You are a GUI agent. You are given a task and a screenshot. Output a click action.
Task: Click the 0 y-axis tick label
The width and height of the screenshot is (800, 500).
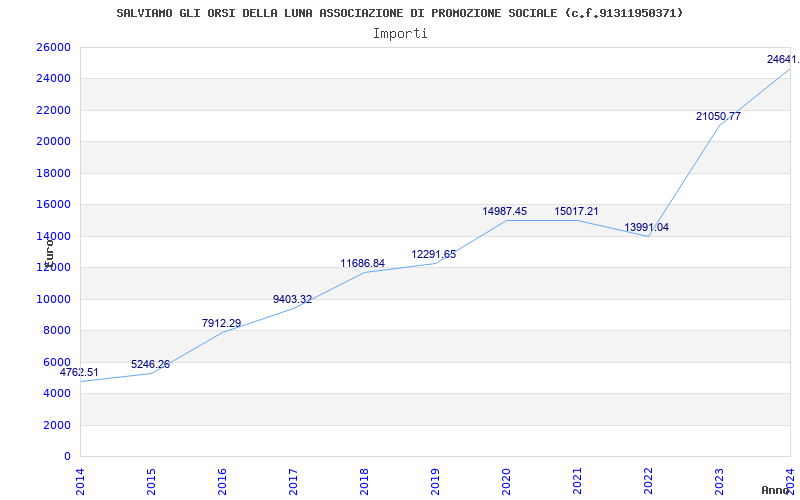(67, 457)
